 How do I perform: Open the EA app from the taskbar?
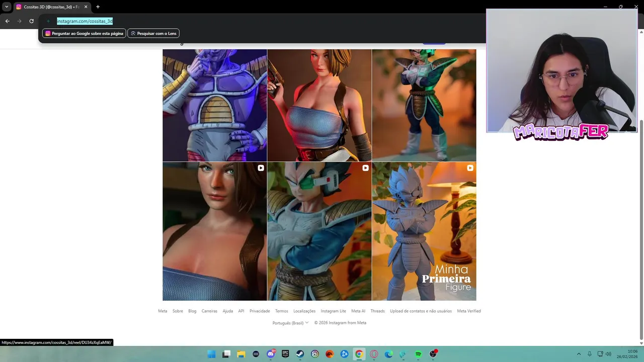pyautogui.click(x=330, y=354)
